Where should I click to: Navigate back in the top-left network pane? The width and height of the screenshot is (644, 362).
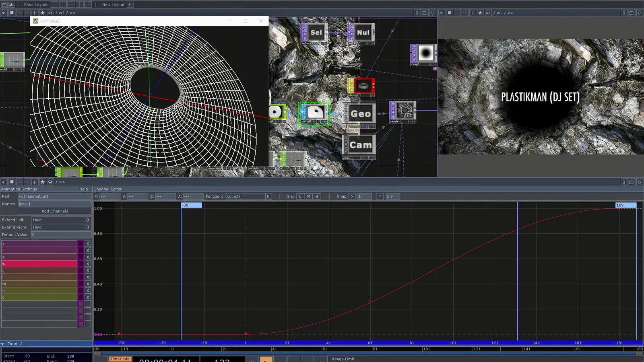pos(19,13)
